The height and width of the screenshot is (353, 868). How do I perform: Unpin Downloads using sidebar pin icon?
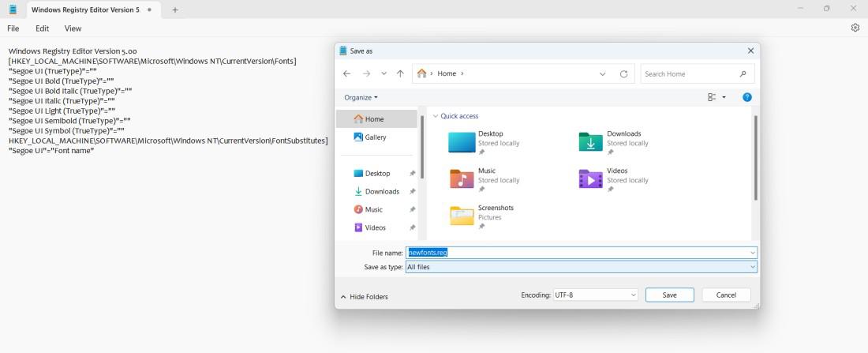413,192
